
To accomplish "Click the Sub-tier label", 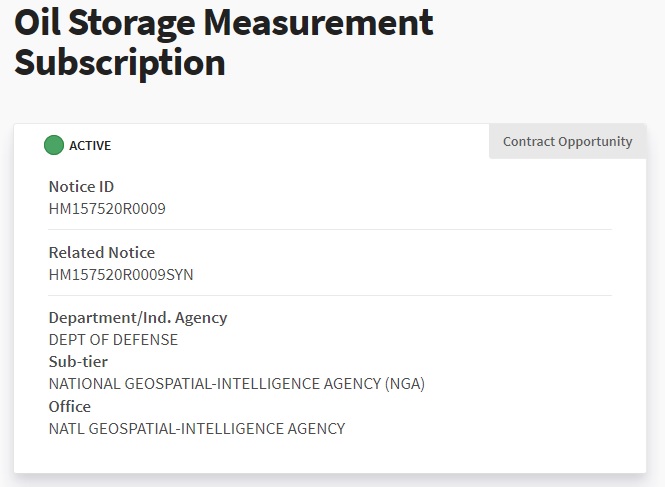I will 78,361.
